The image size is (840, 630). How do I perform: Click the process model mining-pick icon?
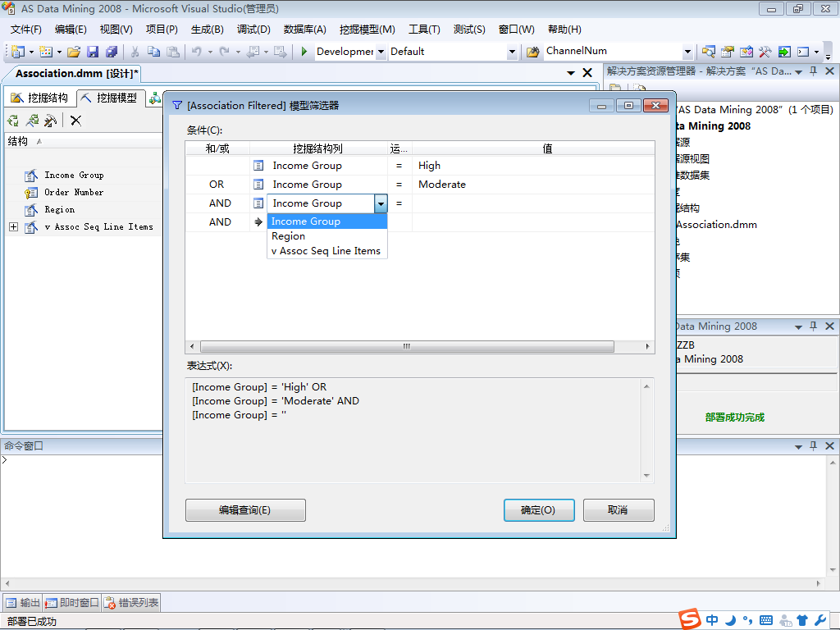(32, 121)
